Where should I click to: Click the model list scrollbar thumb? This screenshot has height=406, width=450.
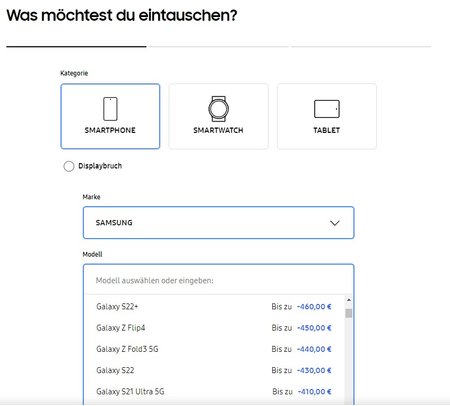tap(349, 313)
